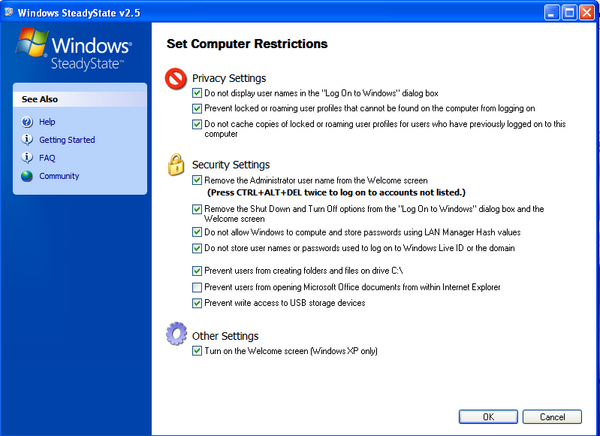Click the Community globe icon
This screenshot has width=600, height=436.
[27, 176]
